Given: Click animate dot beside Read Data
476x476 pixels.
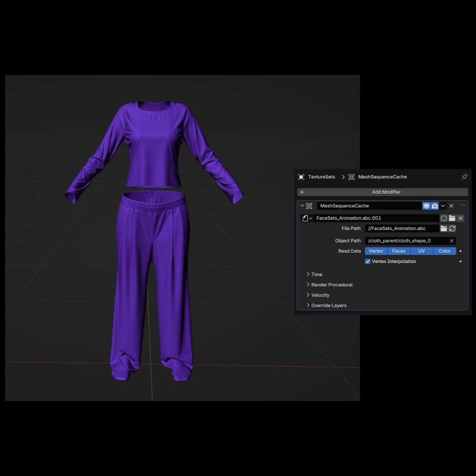Looking at the screenshot, I should tap(461, 251).
